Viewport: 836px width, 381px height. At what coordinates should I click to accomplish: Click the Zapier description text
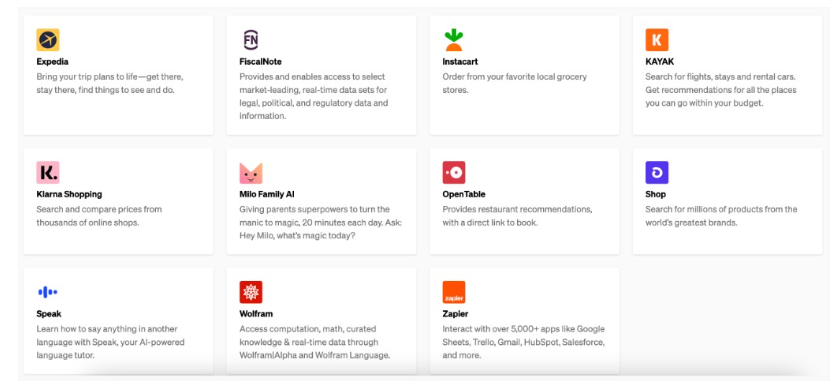tap(524, 342)
